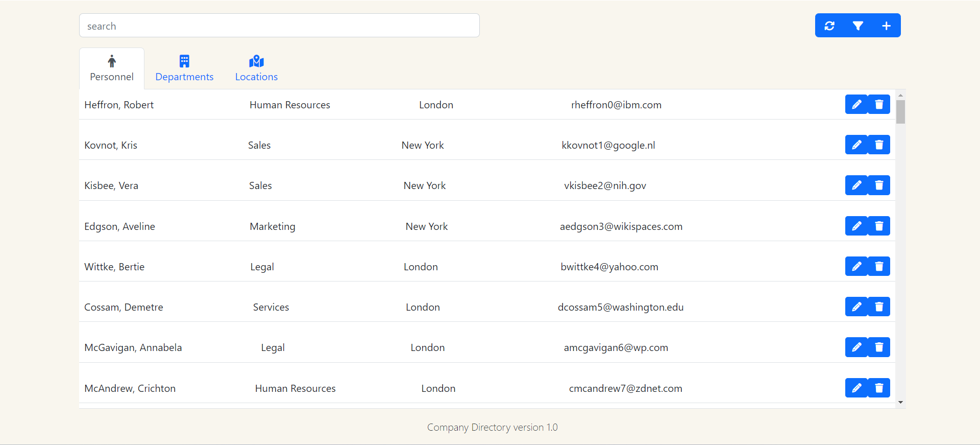Open the filter funnel icon
This screenshot has height=445, width=980.
pos(858,26)
